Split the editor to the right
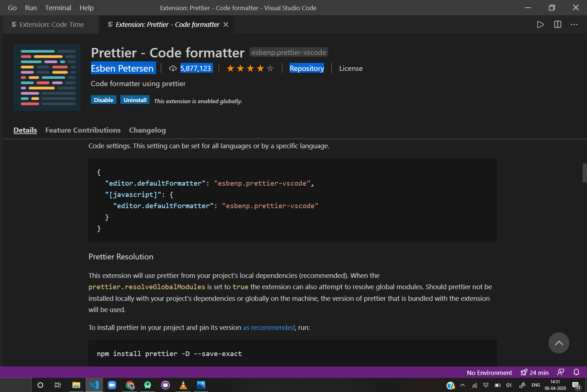The width and height of the screenshot is (587, 392). pos(558,24)
